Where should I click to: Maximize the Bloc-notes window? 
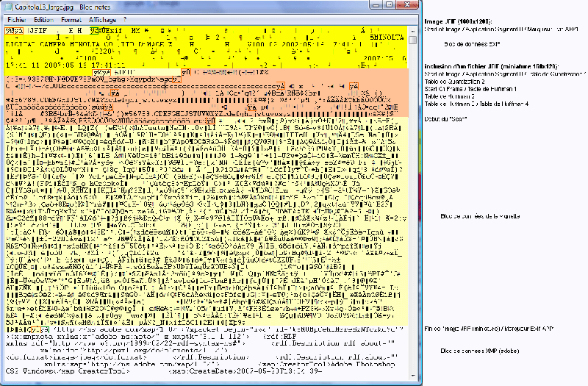coord(390,5)
